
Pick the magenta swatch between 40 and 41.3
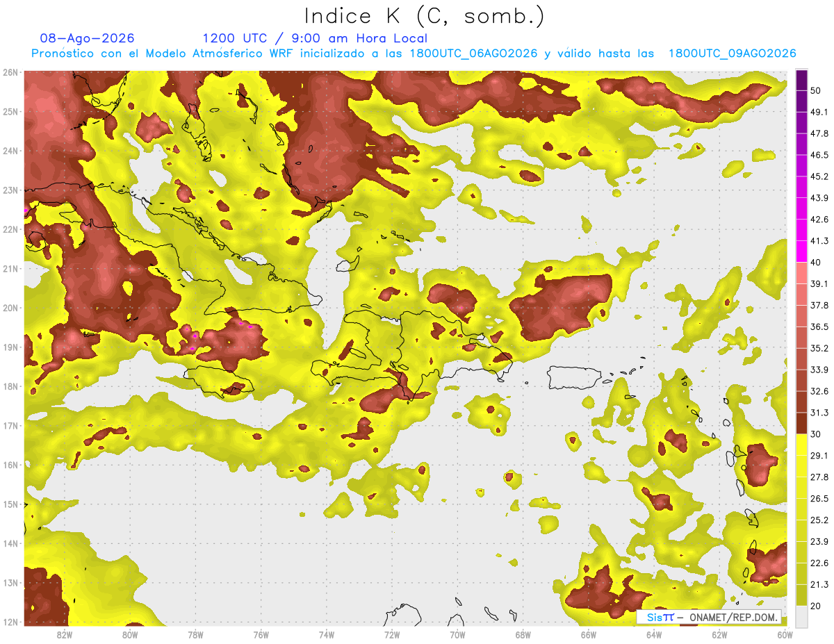pyautogui.click(x=801, y=251)
